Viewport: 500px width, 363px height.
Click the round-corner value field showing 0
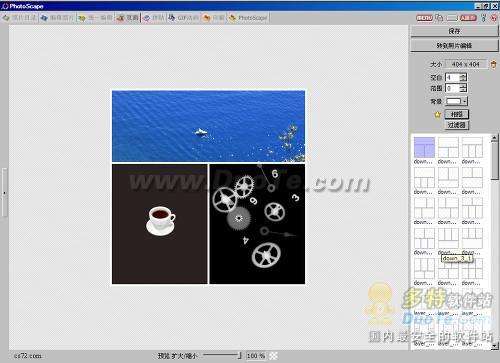point(453,88)
